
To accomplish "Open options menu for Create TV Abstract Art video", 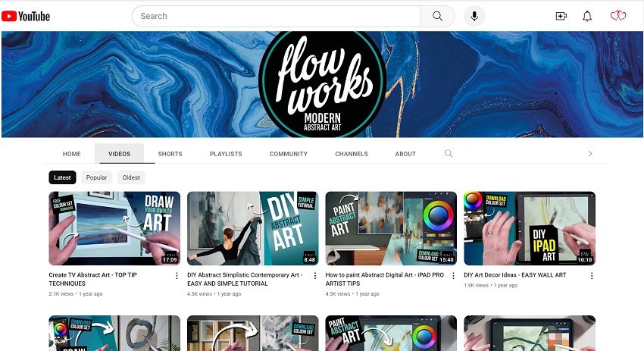I will click(177, 276).
